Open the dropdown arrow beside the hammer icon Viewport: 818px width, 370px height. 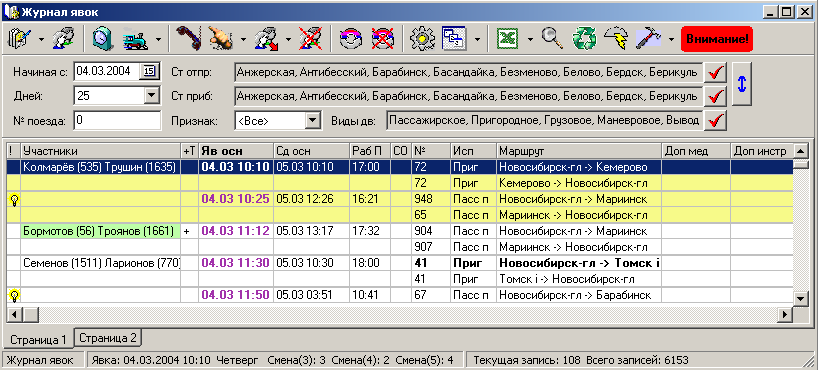[x=671, y=39]
